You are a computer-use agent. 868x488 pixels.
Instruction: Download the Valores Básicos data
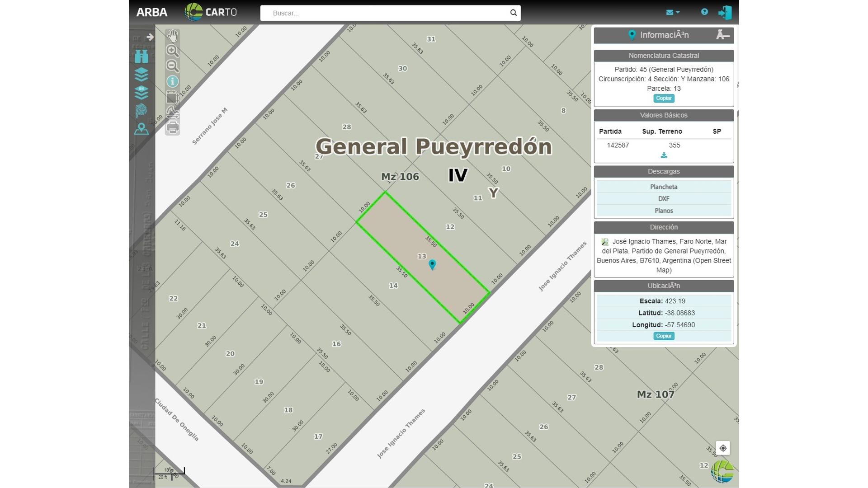[x=664, y=155]
